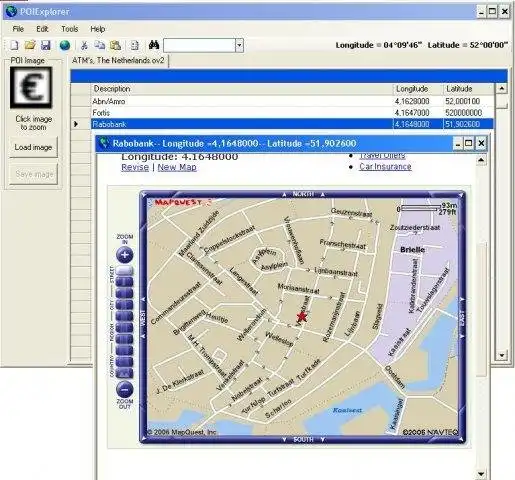Cut with the scissors toolbar icon
The image size is (515, 480).
84,45
